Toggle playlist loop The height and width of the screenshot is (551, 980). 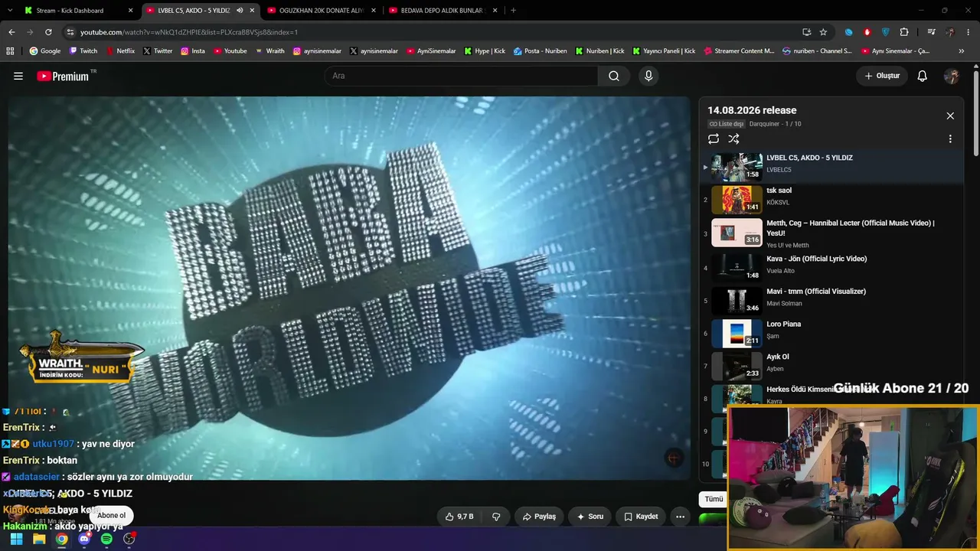[714, 139]
